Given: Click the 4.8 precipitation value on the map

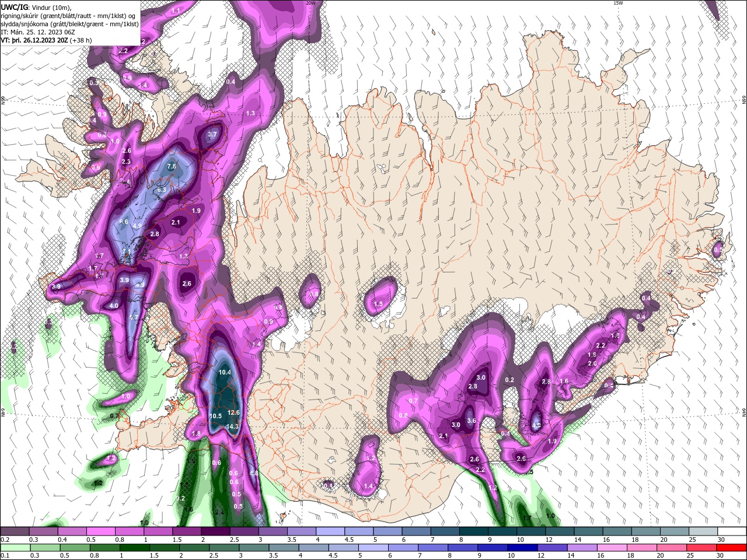Looking at the screenshot, I should [x=254, y=473].
